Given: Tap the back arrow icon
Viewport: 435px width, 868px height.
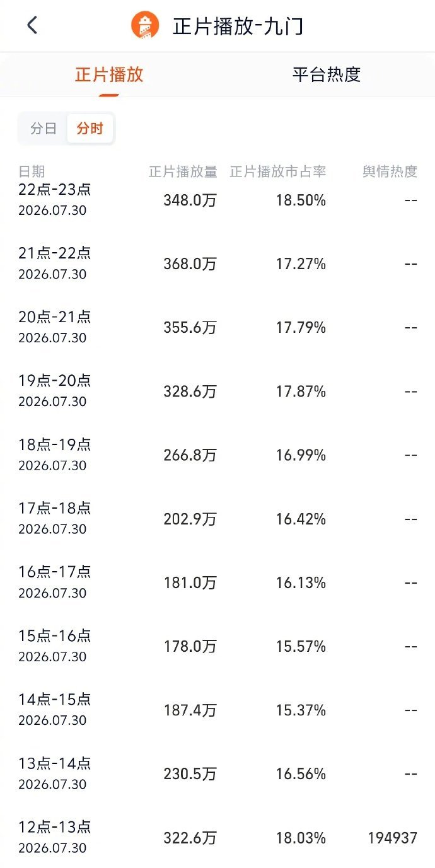Looking at the screenshot, I should pyautogui.click(x=32, y=25).
